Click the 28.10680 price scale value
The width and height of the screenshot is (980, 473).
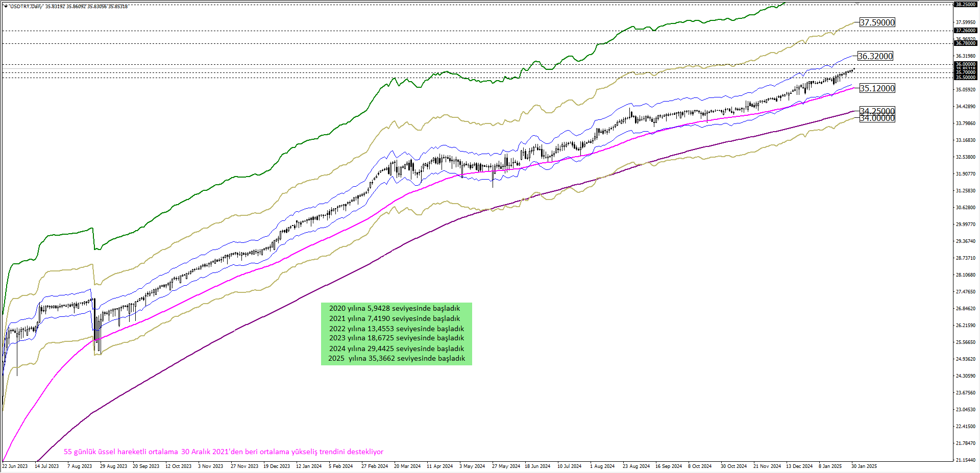pos(965,275)
